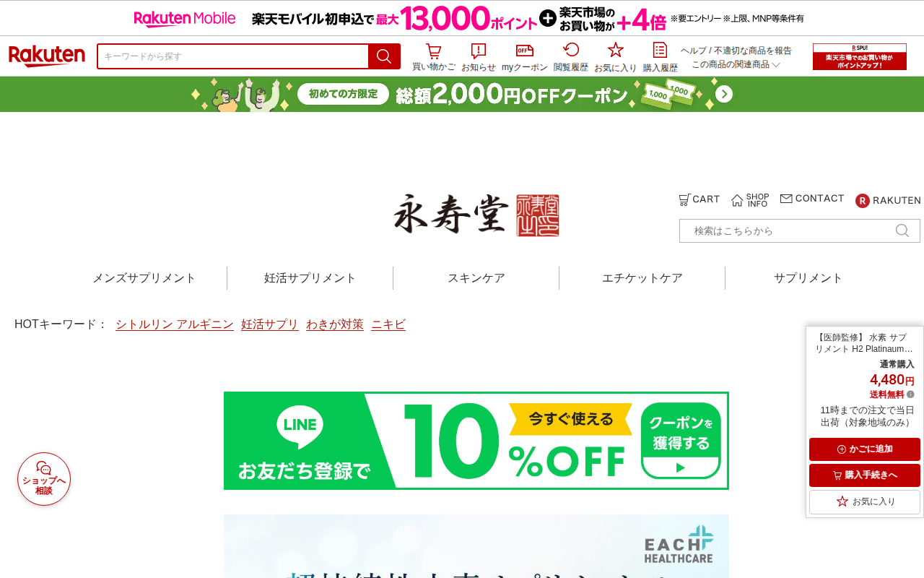The height and width of the screenshot is (578, 924).
Task: Open the ショップへ相談 chat bubble
Action: coord(44,479)
